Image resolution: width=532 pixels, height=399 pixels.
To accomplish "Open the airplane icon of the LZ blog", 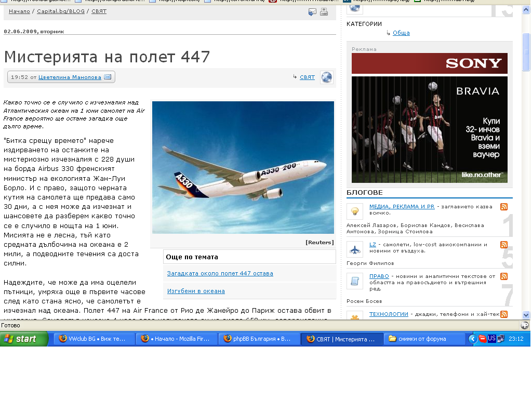I will click(x=354, y=250).
